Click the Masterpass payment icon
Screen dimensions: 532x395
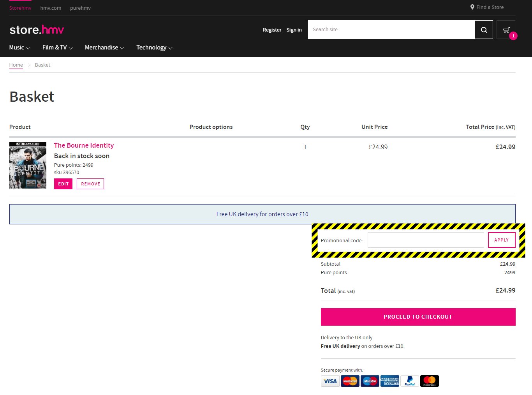pos(430,381)
